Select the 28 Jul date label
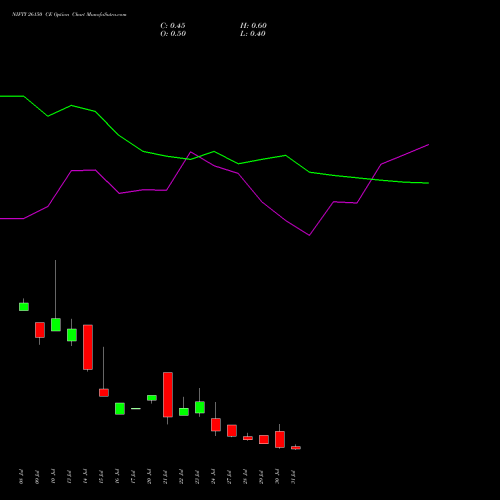Viewport: 500px width, 500px height. point(246,477)
